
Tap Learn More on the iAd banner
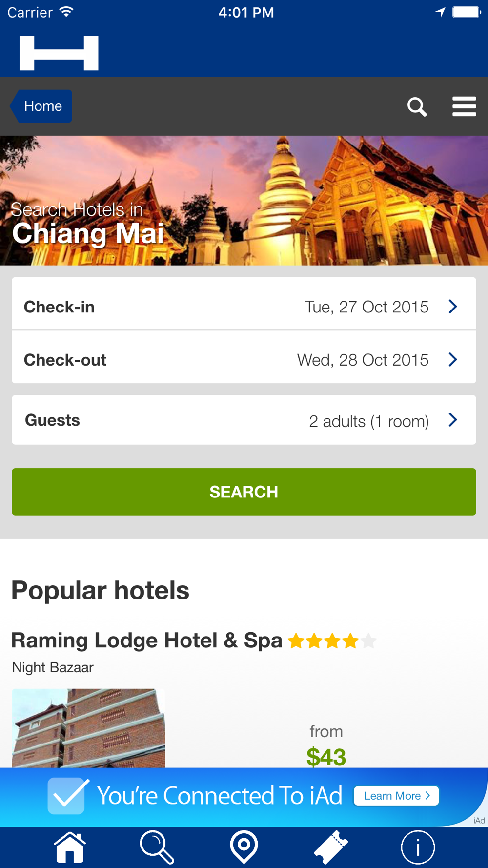click(396, 796)
